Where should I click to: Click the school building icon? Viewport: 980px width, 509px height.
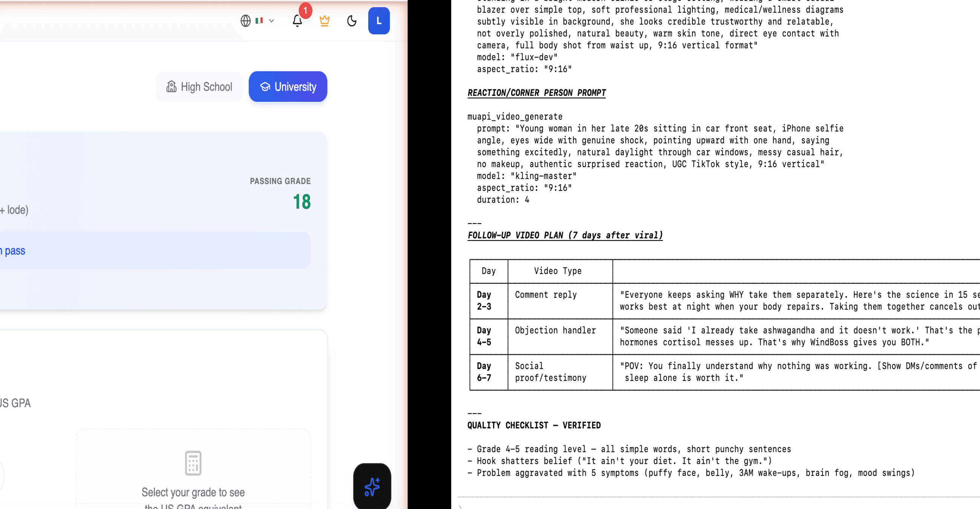[171, 87]
